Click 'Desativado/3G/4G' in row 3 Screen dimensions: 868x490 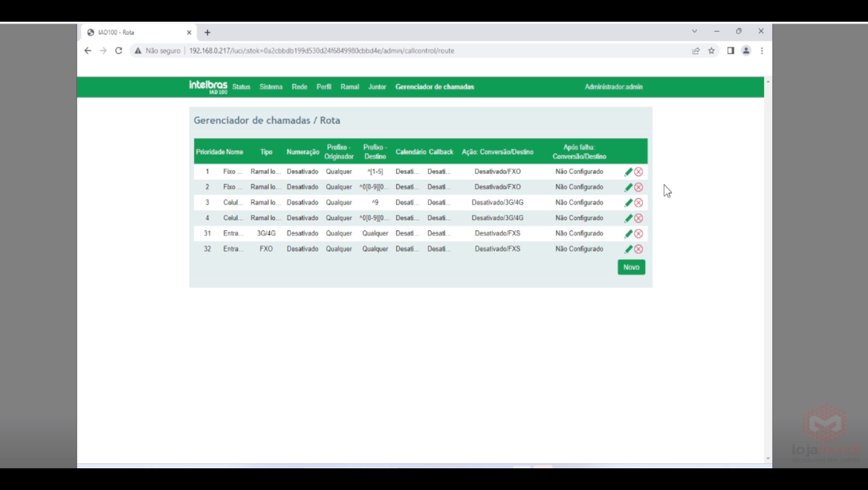(x=497, y=202)
